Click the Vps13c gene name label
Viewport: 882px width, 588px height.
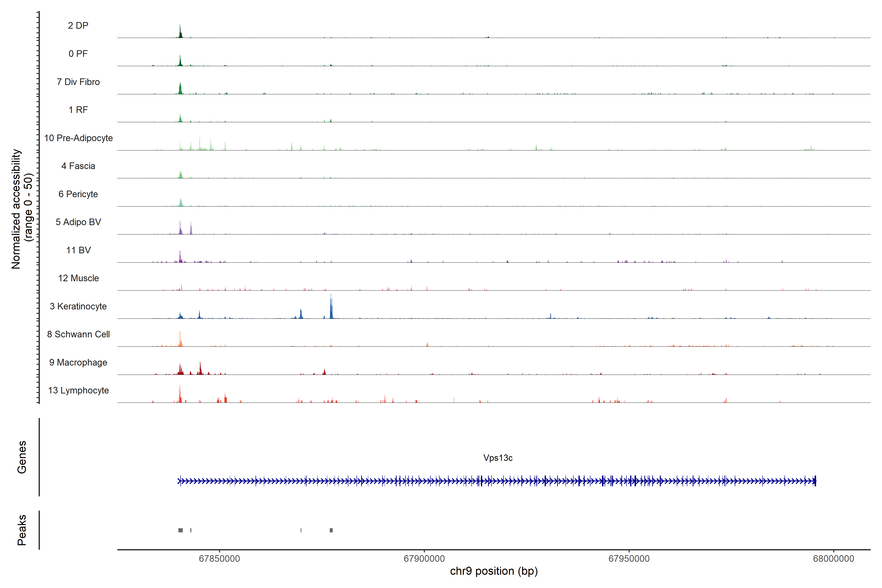pyautogui.click(x=498, y=458)
